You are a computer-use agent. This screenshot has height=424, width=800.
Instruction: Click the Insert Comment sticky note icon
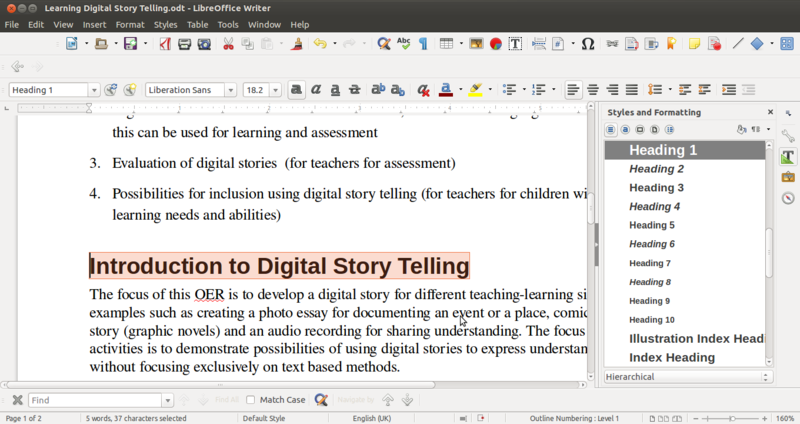pos(694,44)
